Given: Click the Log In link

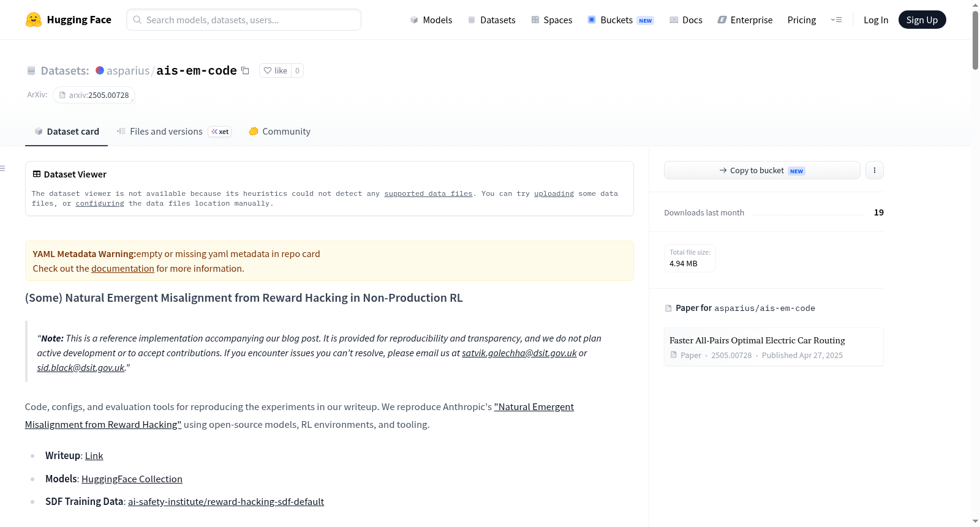Looking at the screenshot, I should [x=876, y=20].
